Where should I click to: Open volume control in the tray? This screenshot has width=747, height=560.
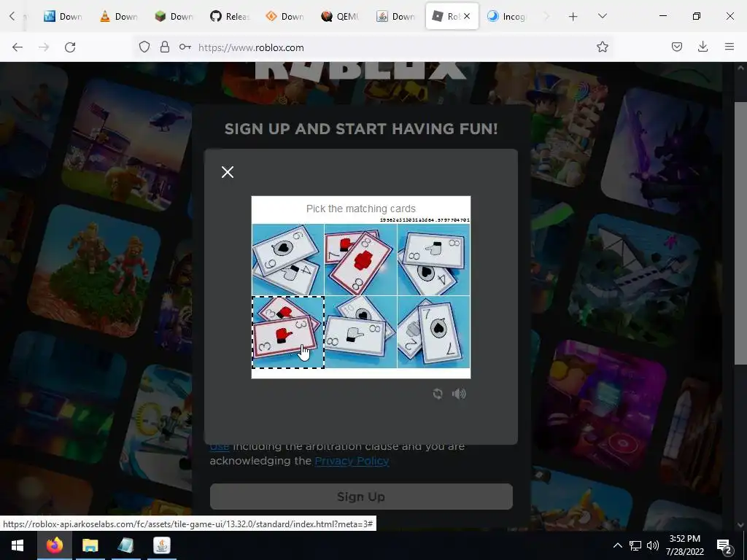tap(653, 545)
